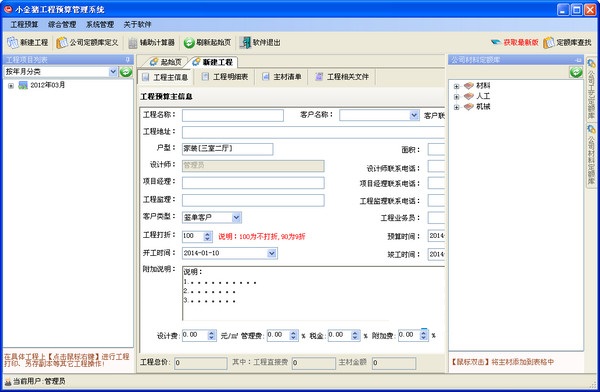Click green refresh icon in project list panel

(x=126, y=72)
